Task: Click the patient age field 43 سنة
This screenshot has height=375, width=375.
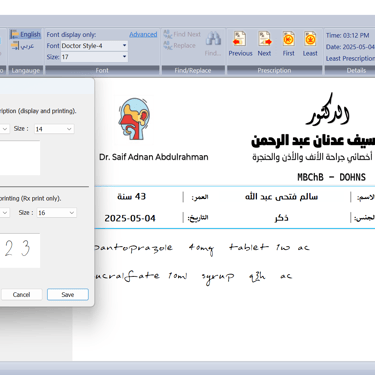Action: (132, 197)
